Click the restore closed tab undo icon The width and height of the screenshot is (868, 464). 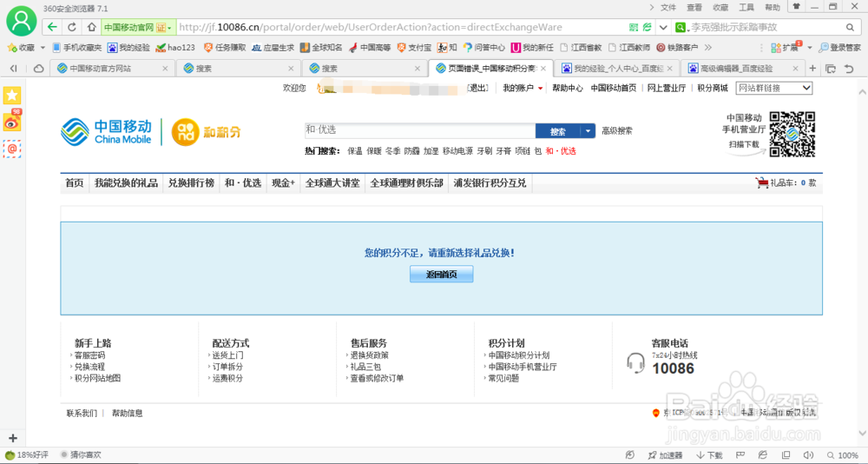pos(849,68)
